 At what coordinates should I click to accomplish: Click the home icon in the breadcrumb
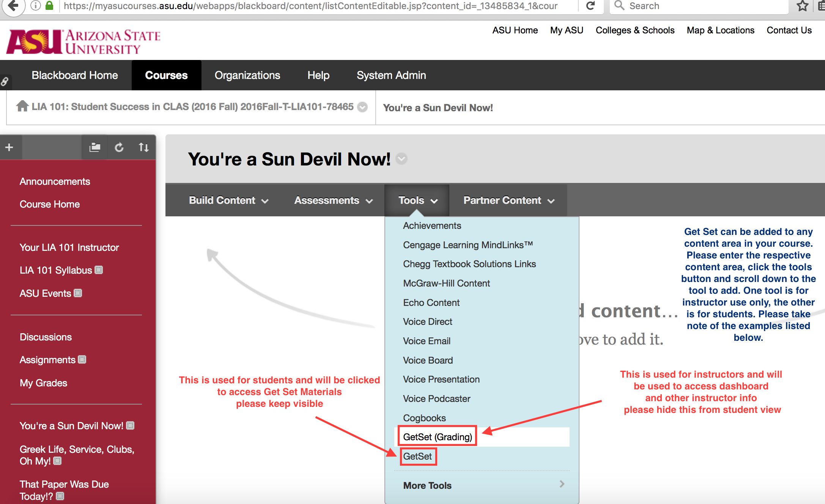22,106
